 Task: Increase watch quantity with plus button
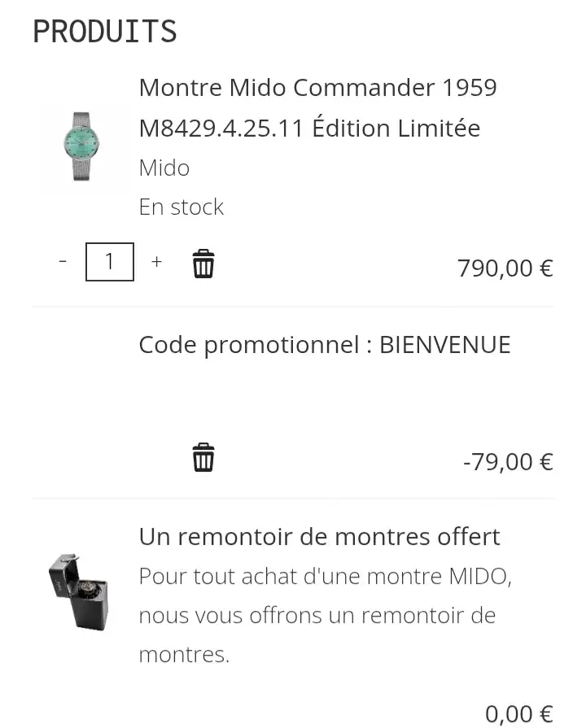coord(157,262)
